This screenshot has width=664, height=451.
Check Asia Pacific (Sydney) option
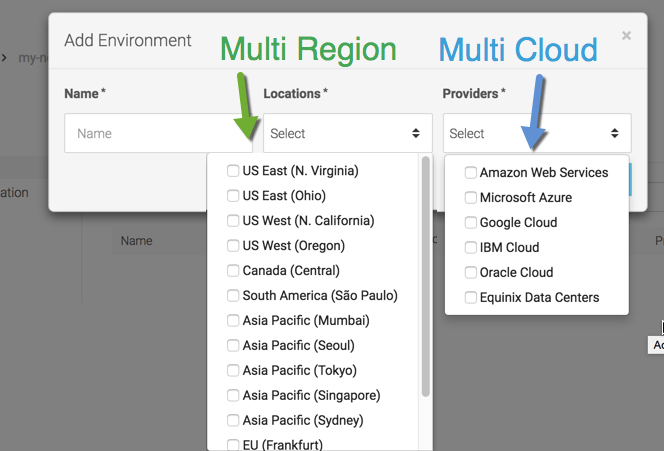pos(233,421)
